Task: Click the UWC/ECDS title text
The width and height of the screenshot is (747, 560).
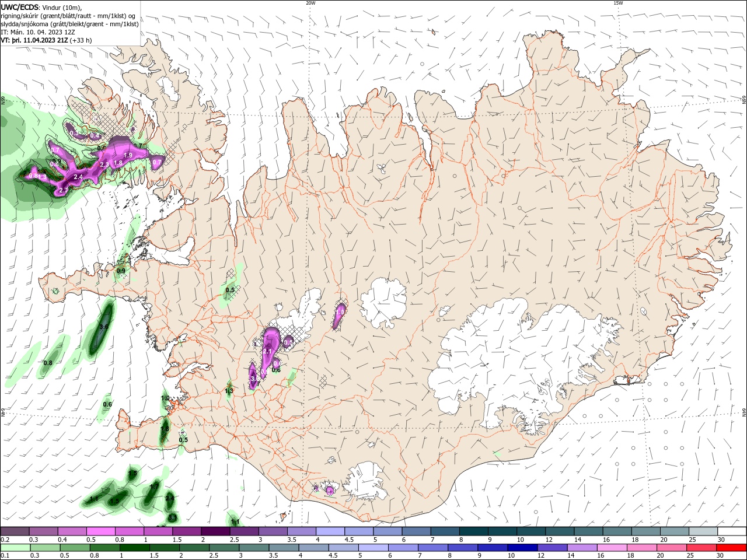Action: coord(20,7)
